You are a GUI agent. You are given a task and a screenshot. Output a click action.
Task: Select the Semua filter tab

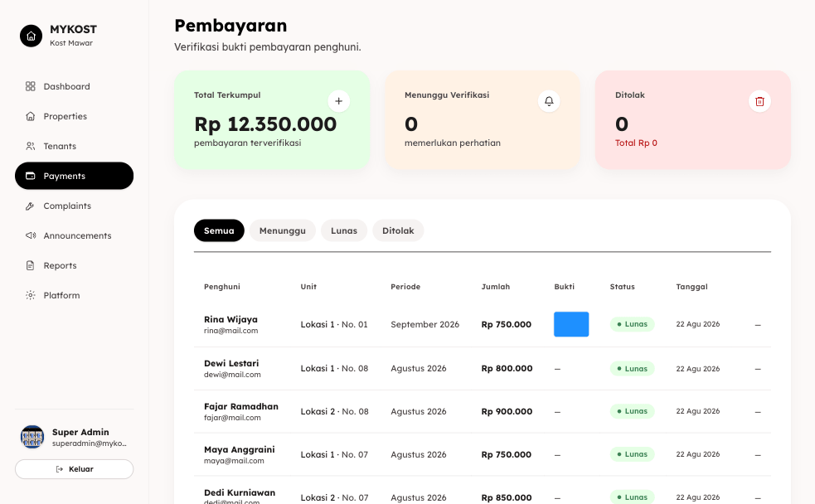tap(219, 230)
